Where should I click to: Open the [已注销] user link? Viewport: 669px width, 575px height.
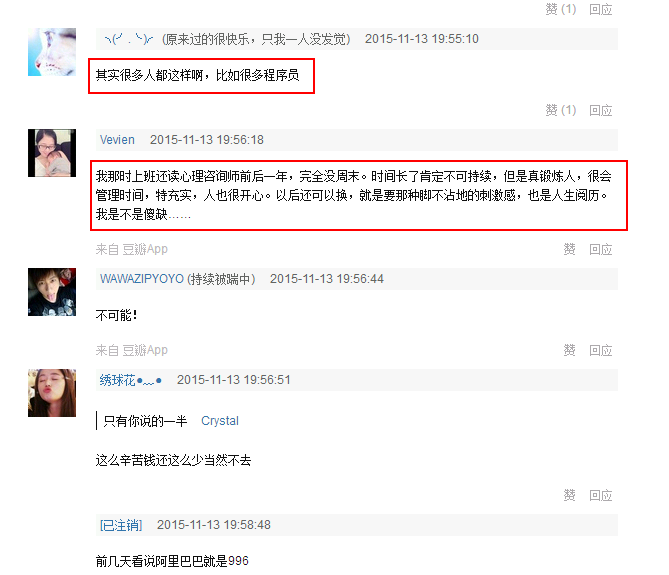coord(121,525)
